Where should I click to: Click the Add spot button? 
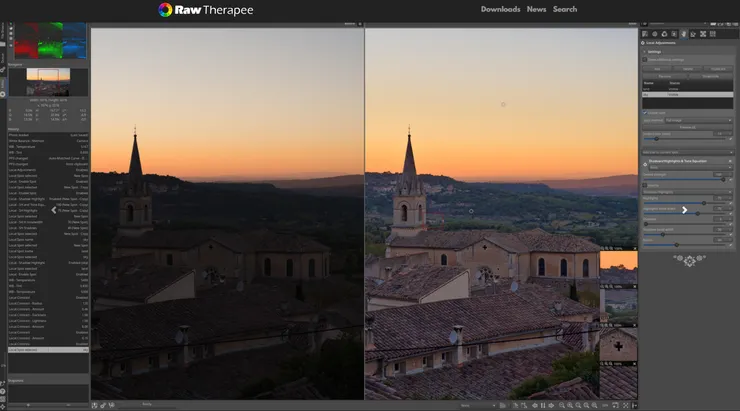coord(657,69)
